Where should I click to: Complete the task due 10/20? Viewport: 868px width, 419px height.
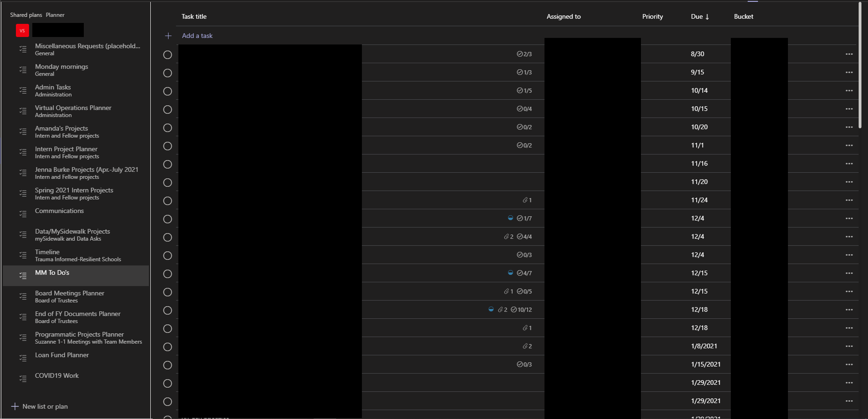pyautogui.click(x=168, y=128)
